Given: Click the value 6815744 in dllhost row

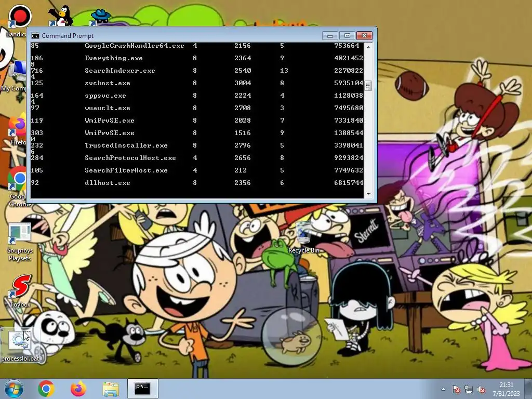Looking at the screenshot, I should click(349, 183).
